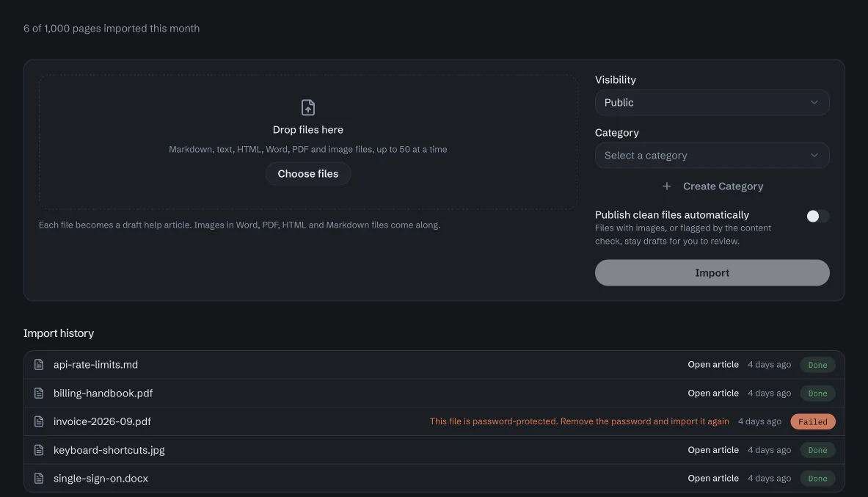Click file icon beside invoice-2026-09.pdf

(x=39, y=421)
